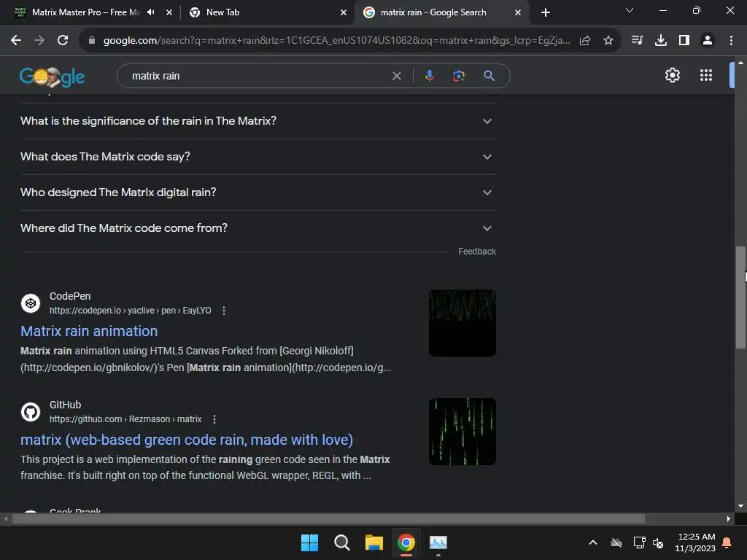Open Chrome downloads
The image size is (747, 560).
click(x=661, y=41)
